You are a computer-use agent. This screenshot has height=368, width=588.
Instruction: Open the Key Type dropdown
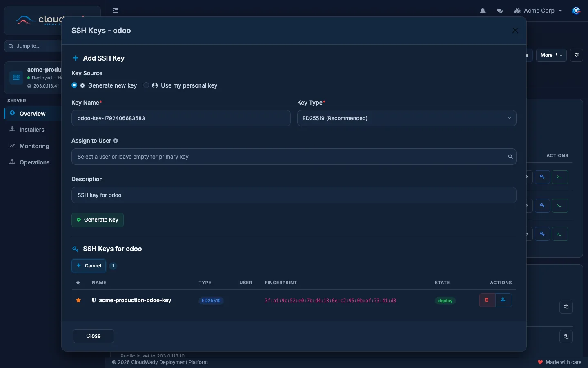(407, 118)
